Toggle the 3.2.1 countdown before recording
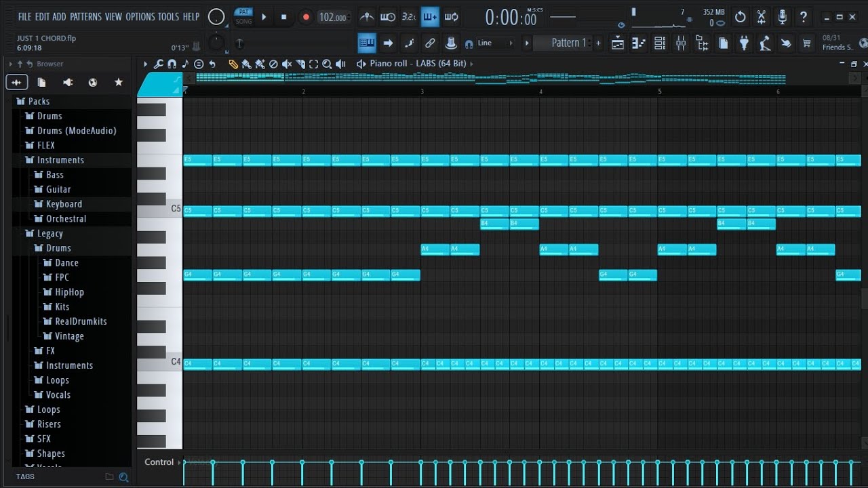Viewport: 868px width, 488px height. pos(409,17)
